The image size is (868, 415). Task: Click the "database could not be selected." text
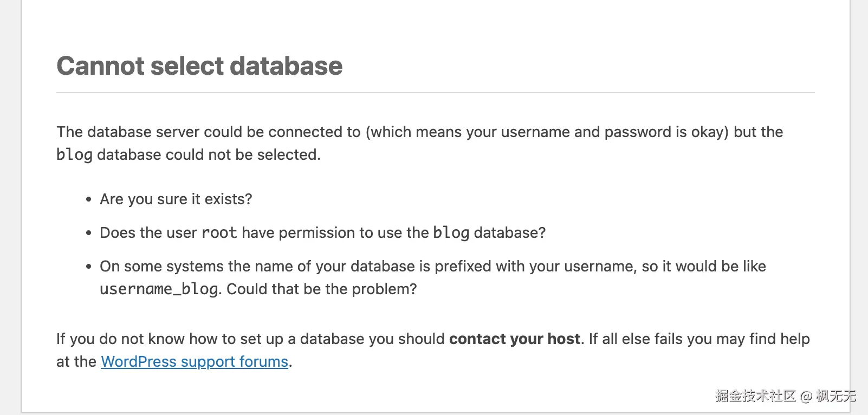[x=209, y=155]
